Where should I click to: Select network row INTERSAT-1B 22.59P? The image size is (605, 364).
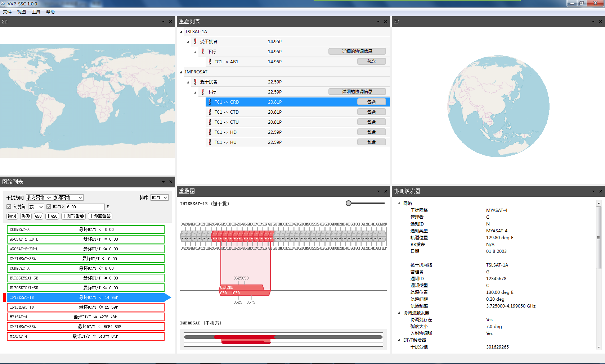[86, 307]
